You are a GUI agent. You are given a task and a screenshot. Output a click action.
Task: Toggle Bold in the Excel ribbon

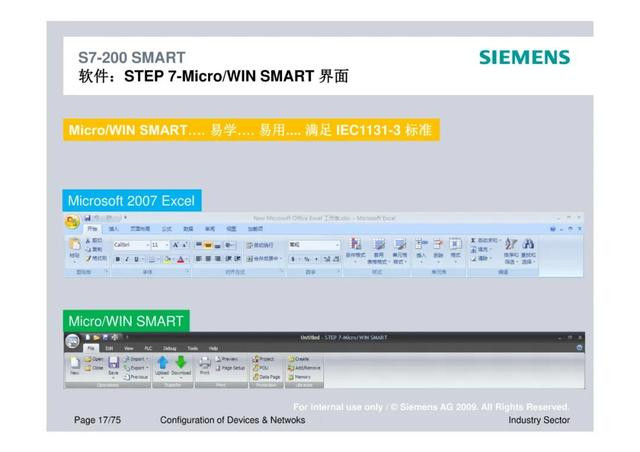pos(118,259)
